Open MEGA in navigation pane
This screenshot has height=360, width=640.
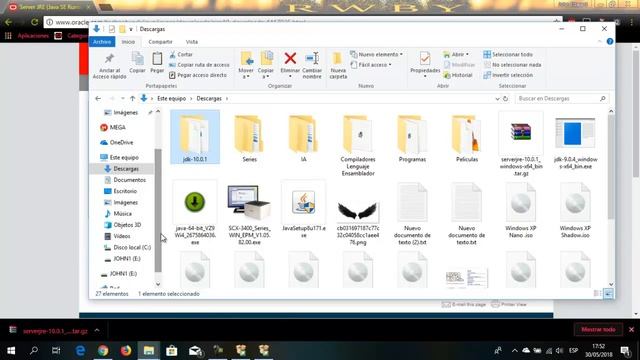(118, 128)
